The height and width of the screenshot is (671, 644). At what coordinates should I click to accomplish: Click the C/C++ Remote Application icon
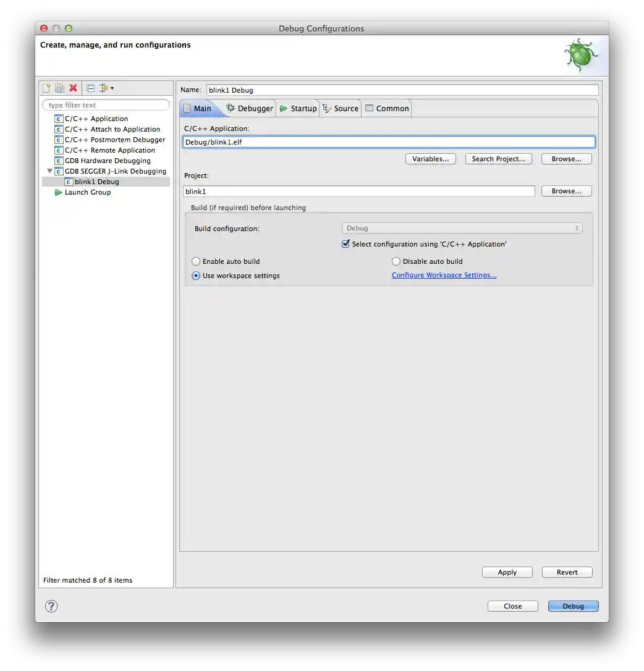[x=59, y=150]
